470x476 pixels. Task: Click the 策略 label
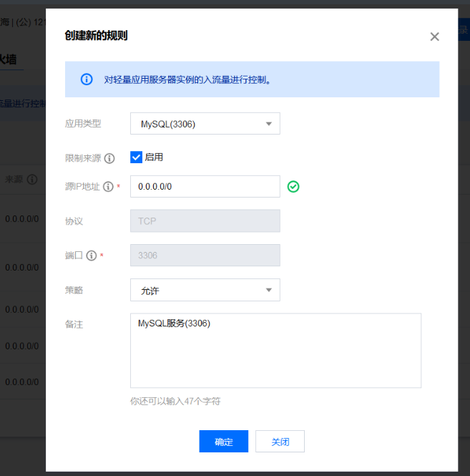click(74, 290)
